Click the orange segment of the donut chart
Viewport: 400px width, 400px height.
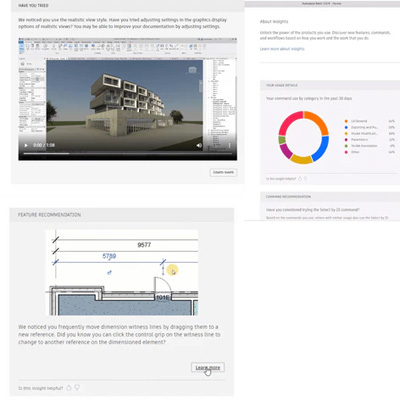click(318, 121)
